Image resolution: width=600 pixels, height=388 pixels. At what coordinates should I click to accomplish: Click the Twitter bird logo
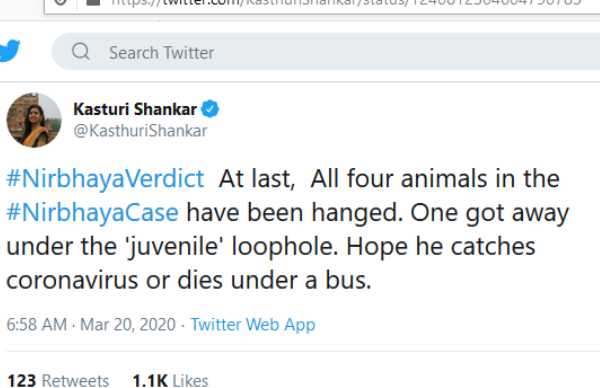click(x=9, y=50)
